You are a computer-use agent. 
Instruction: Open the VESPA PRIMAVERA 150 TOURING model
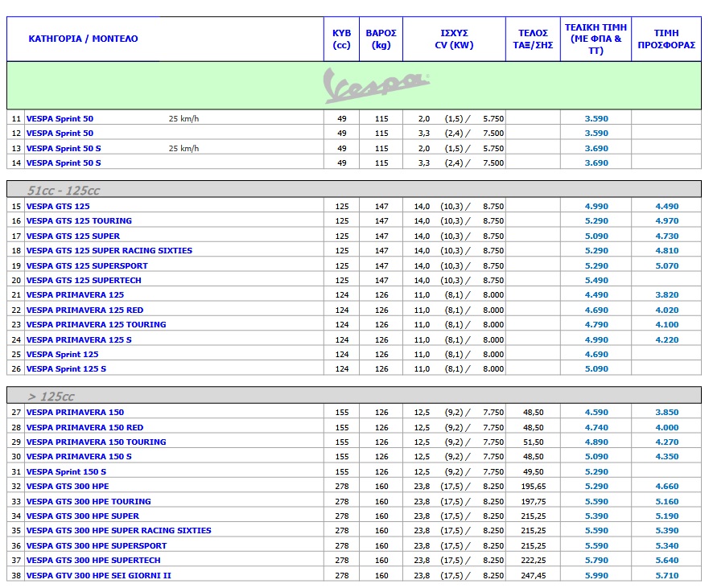click(97, 442)
